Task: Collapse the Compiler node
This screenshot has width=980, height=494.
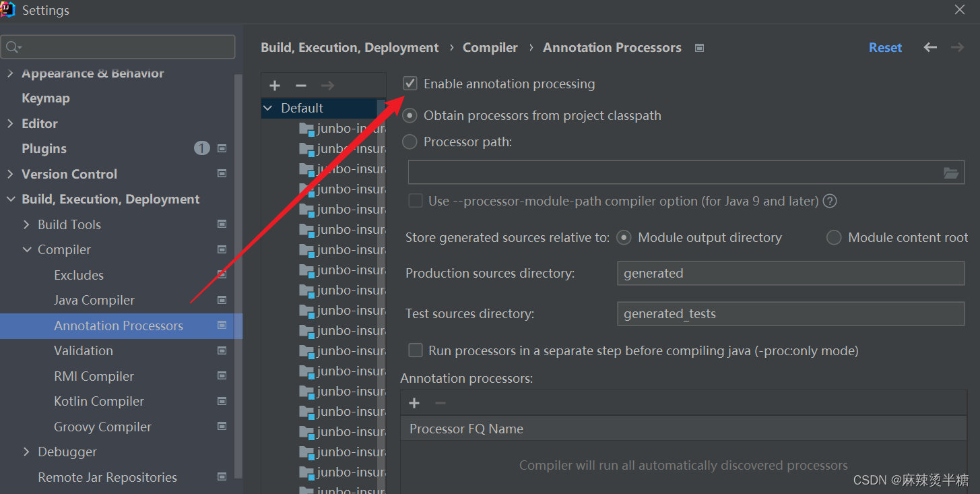Action: pyautogui.click(x=26, y=250)
